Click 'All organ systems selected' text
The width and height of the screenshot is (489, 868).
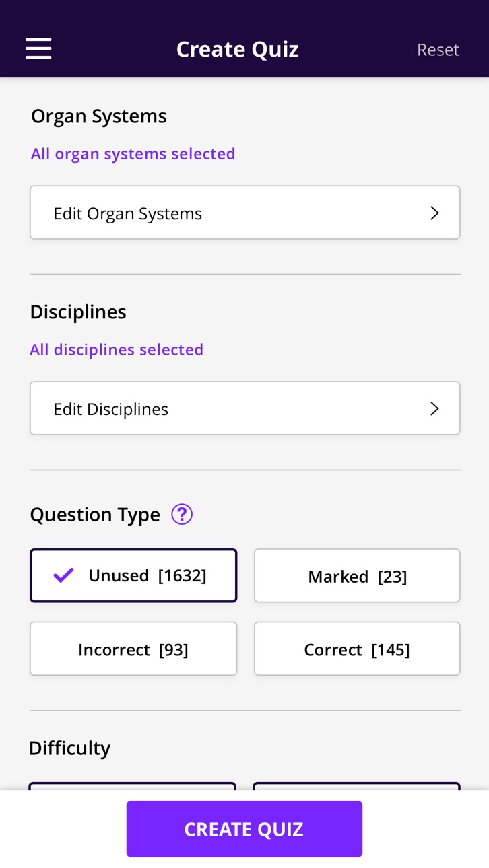(x=133, y=154)
